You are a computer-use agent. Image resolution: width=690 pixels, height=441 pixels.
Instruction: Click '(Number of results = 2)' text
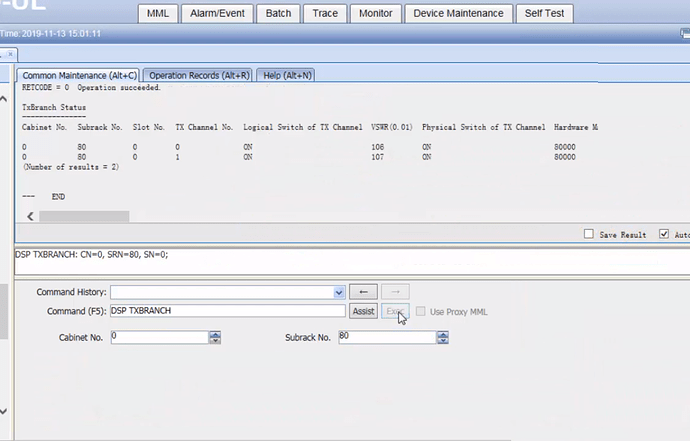(x=71, y=167)
